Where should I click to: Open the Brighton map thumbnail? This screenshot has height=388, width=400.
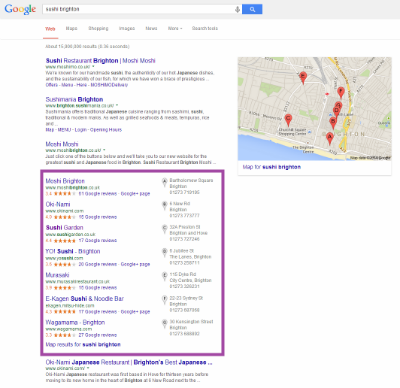(314, 109)
